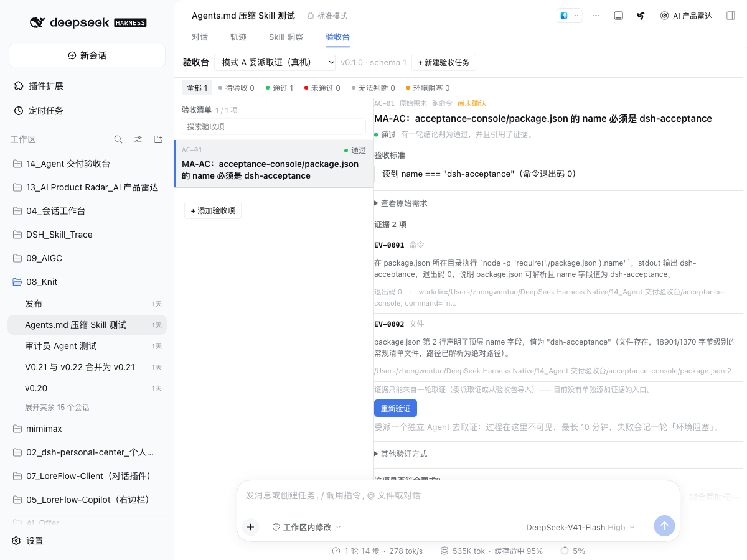This screenshot has width=747, height=560.
Task: Switch to the 对话 tab
Action: [x=200, y=37]
